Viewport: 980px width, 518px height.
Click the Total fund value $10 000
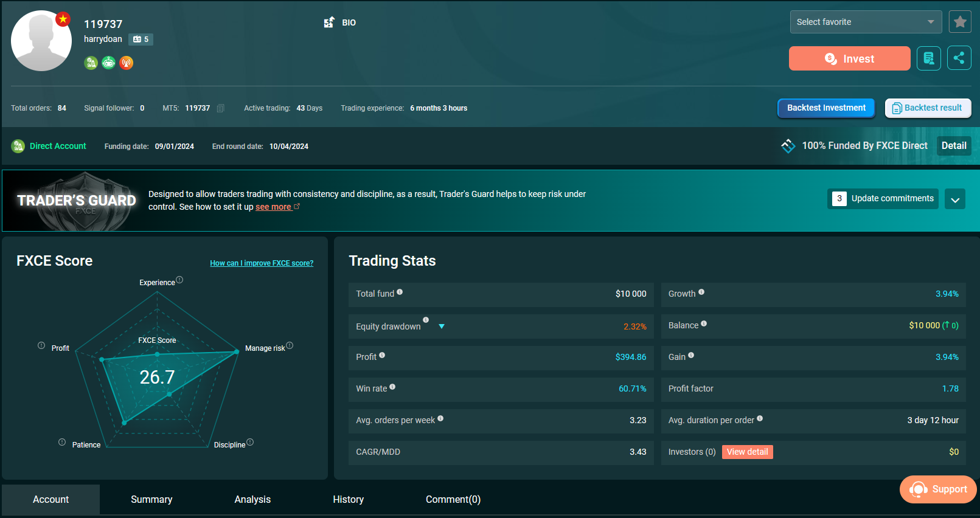[x=631, y=294]
